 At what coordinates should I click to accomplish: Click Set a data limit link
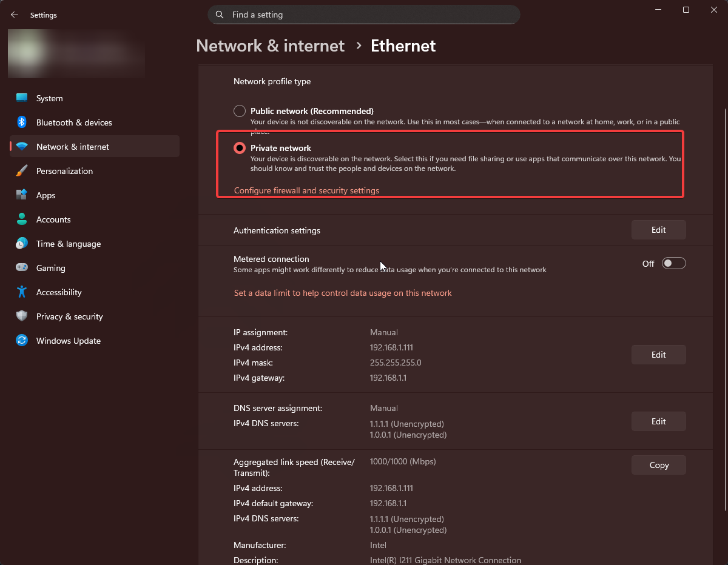(343, 293)
